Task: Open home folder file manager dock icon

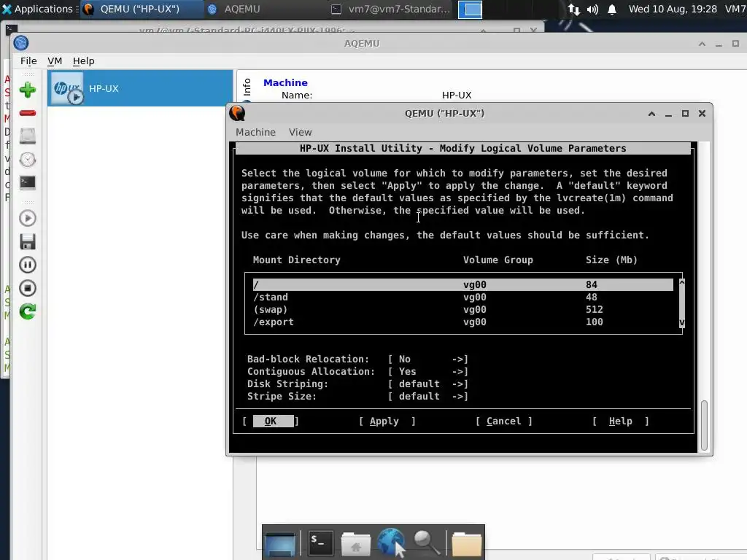Action: (x=355, y=543)
